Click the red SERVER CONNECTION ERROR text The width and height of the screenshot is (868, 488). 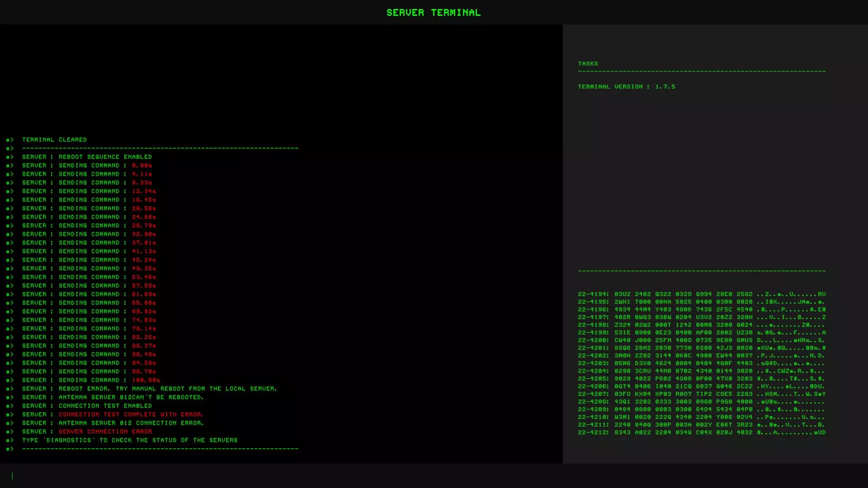(x=105, y=432)
